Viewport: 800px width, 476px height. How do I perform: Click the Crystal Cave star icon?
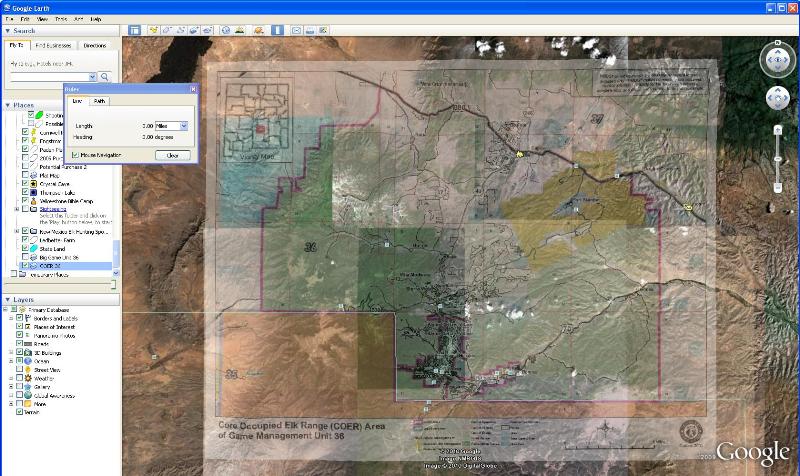click(x=34, y=184)
